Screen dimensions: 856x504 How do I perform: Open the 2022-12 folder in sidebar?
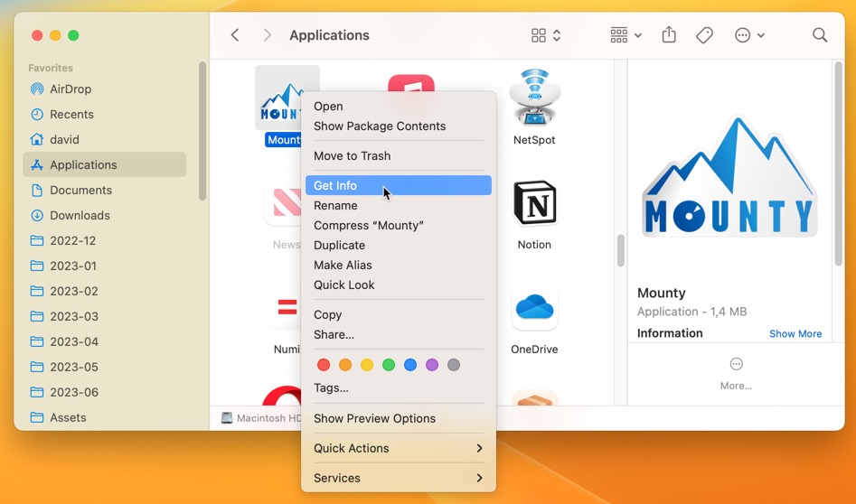(x=104, y=240)
